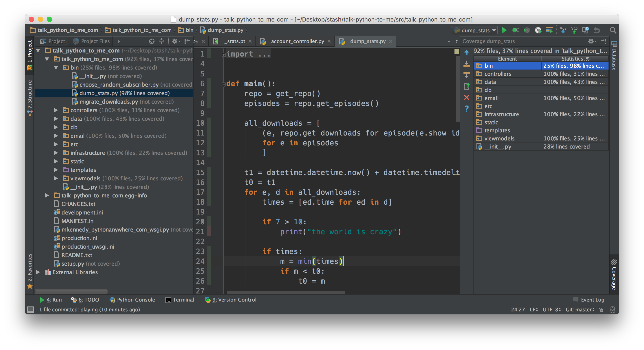Open the Terminal tool window button
The image size is (644, 350).
tap(179, 300)
